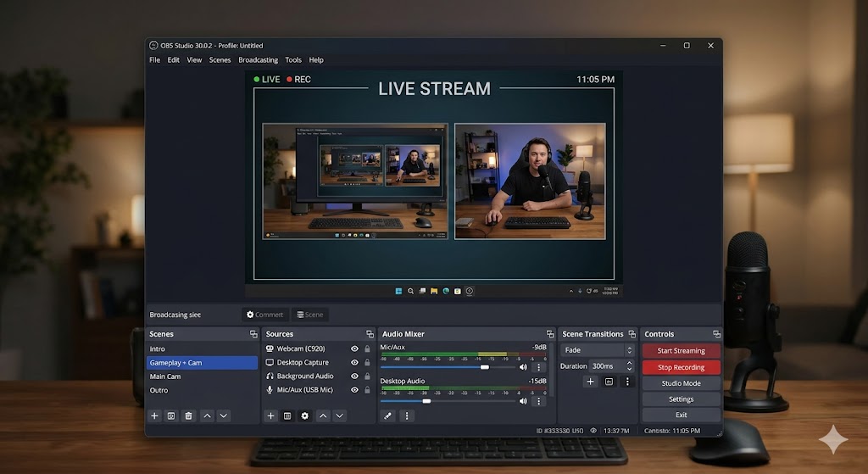The height and width of the screenshot is (474, 868).
Task: Open Audio Mixer options three-dot menu at bottom
Action: (x=407, y=415)
